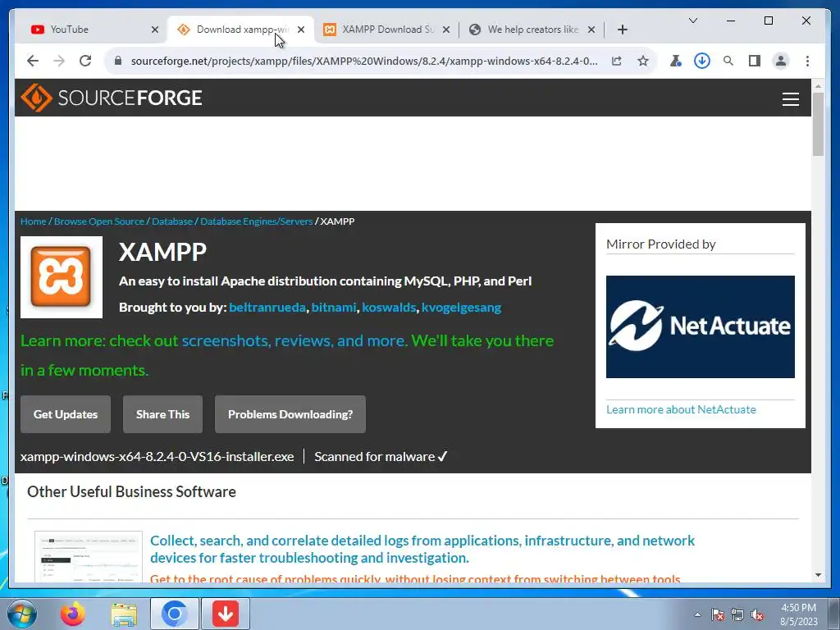Click the scrollbar up arrow
Image resolution: width=840 pixels, height=630 pixels.
click(x=818, y=85)
